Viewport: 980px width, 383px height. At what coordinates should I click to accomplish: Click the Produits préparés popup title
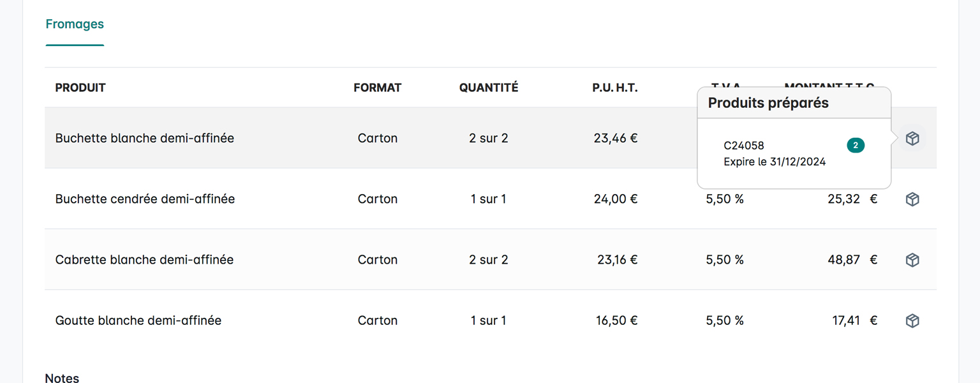pyautogui.click(x=768, y=103)
